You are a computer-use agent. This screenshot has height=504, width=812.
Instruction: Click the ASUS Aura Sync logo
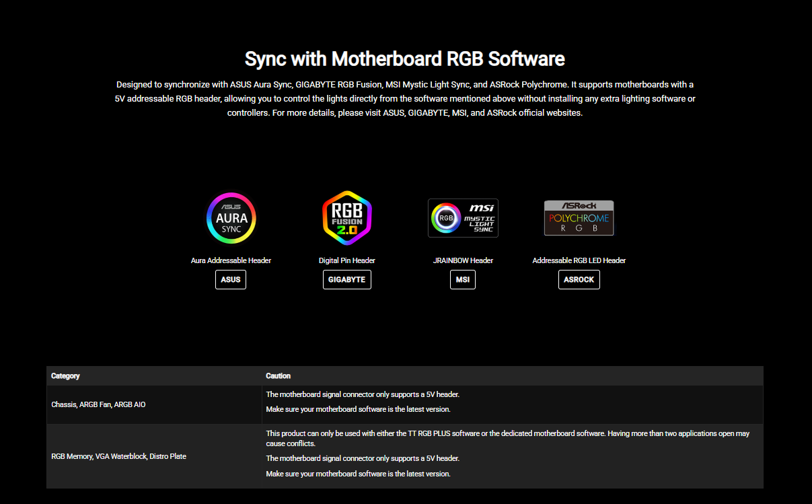tap(231, 218)
